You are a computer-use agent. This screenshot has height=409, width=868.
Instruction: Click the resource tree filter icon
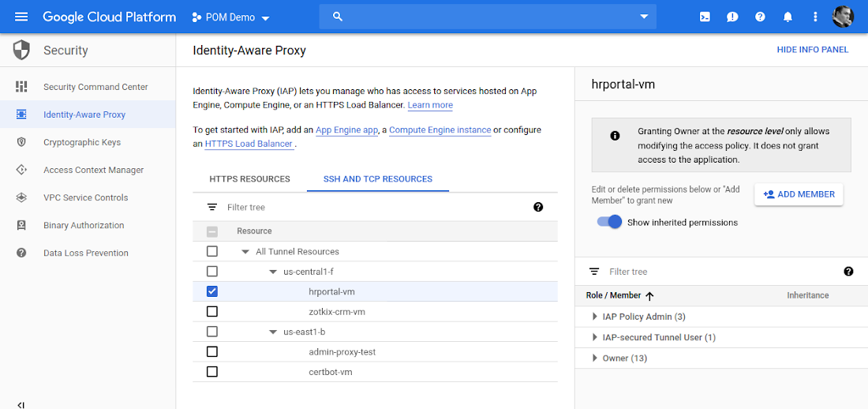212,207
